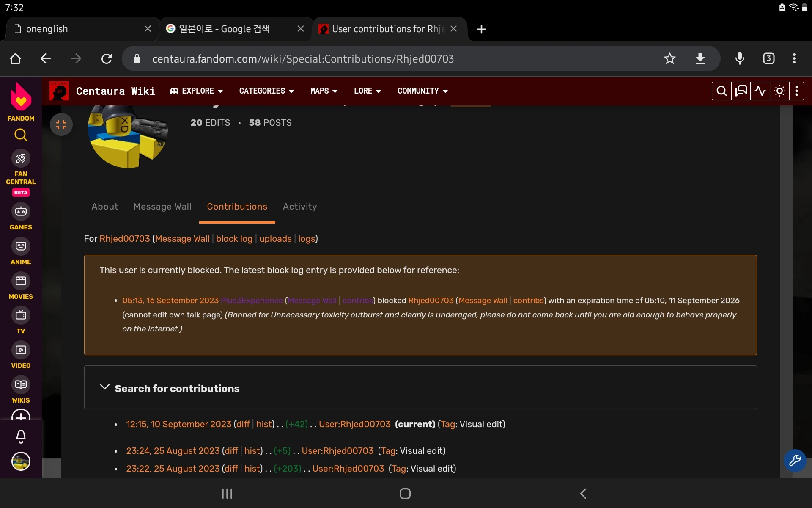The width and height of the screenshot is (812, 508).
Task: Open the Wikis hub icon
Action: pos(20,385)
